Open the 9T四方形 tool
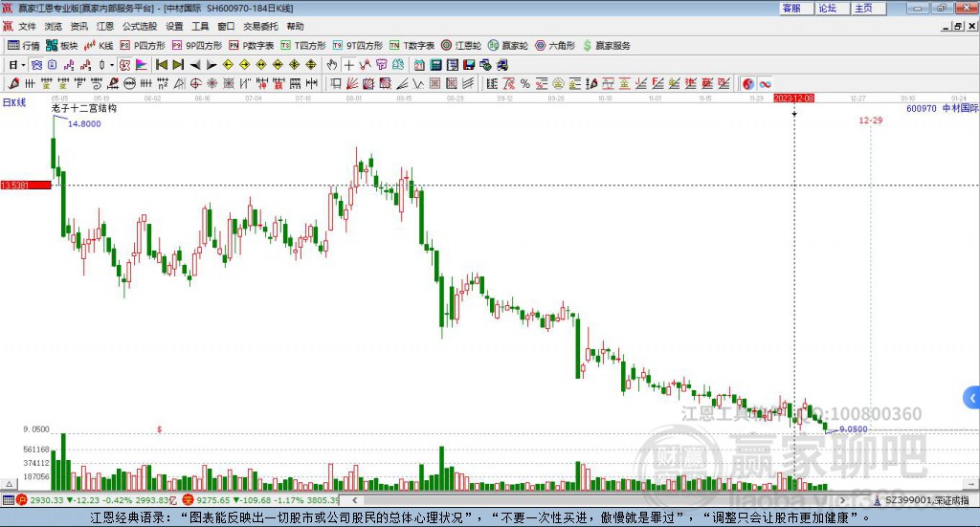The height and width of the screenshot is (527, 980). click(358, 46)
